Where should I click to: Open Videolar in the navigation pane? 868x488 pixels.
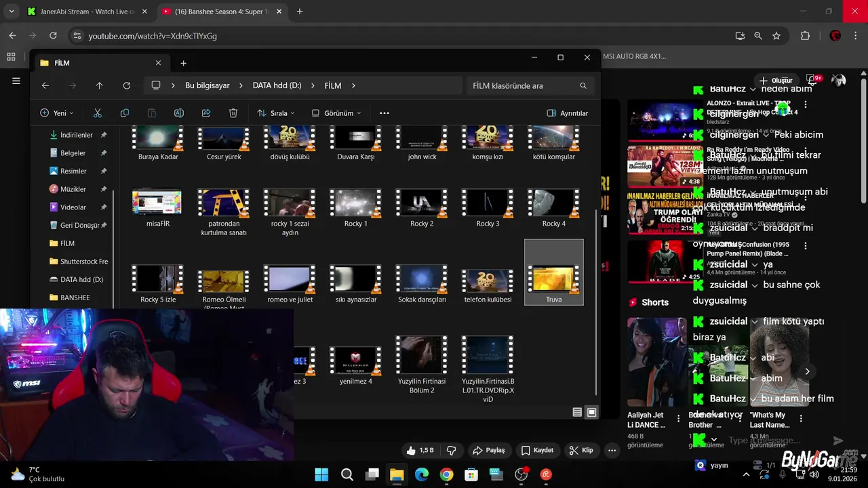(x=73, y=207)
